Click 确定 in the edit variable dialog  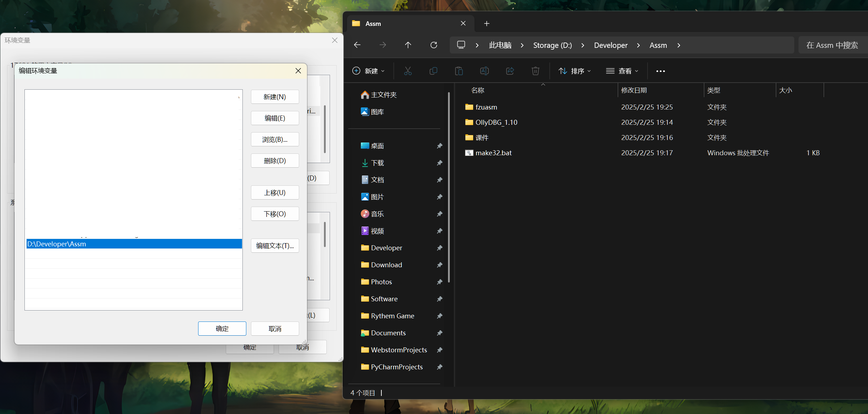[222, 329]
